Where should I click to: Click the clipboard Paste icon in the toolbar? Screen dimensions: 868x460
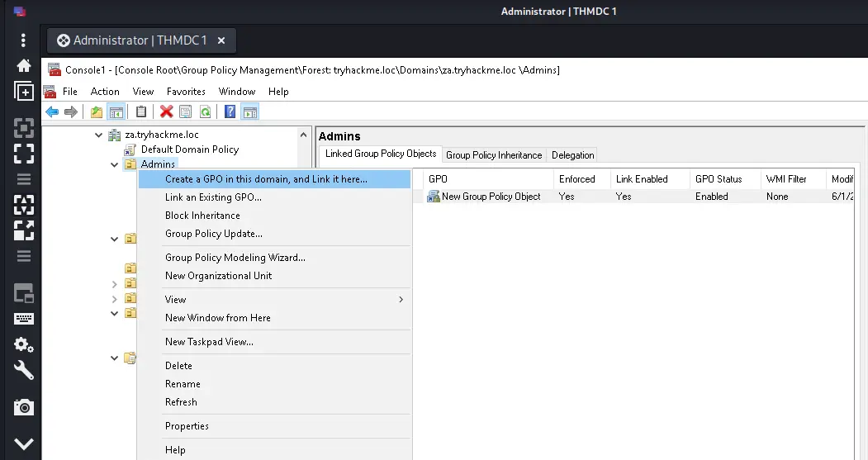pyautogui.click(x=141, y=111)
